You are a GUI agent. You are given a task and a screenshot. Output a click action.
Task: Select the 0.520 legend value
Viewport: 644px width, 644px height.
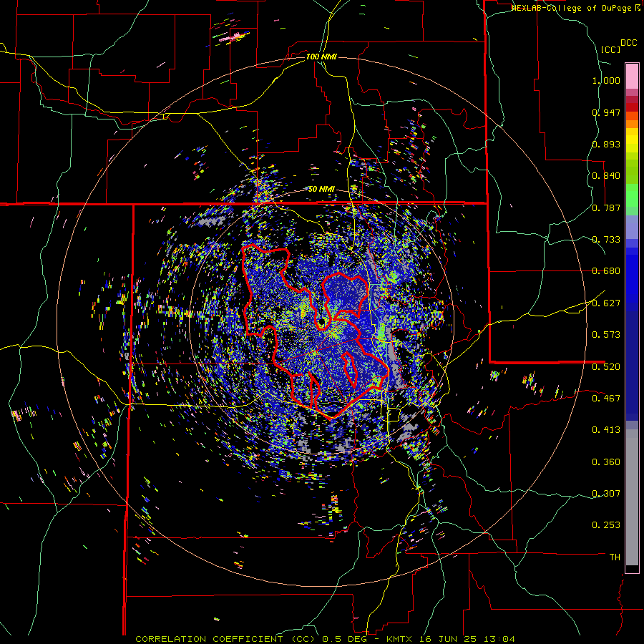606,367
